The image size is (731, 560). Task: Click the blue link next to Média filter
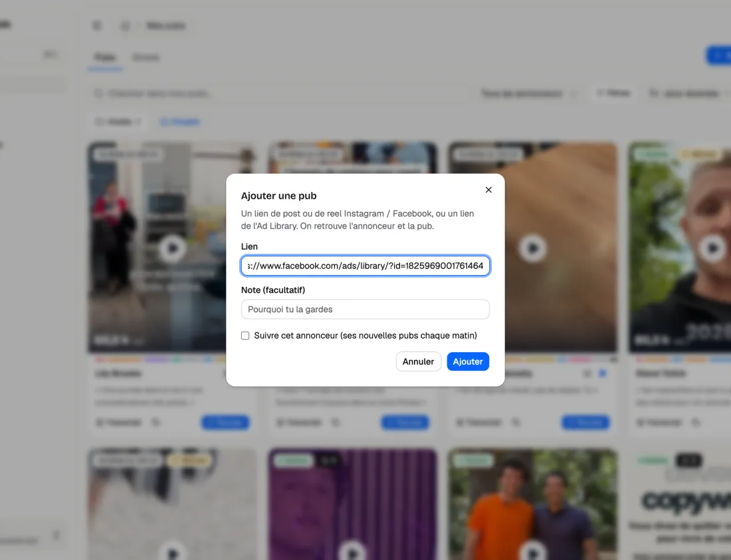tap(180, 122)
